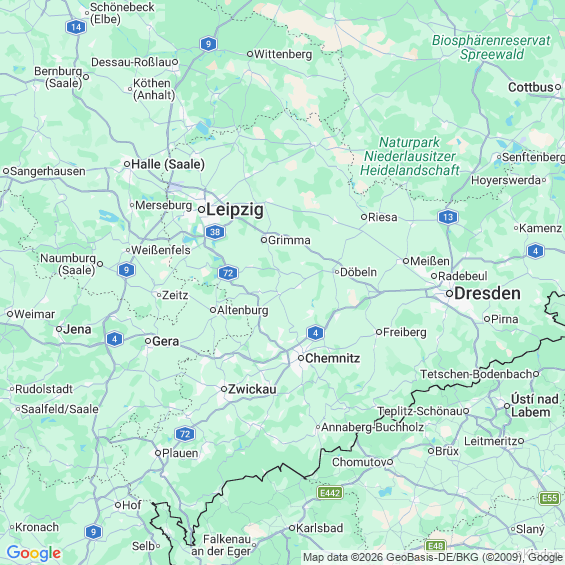The image size is (565, 565).
Task: Open the Google logo link
Action: [x=34, y=553]
